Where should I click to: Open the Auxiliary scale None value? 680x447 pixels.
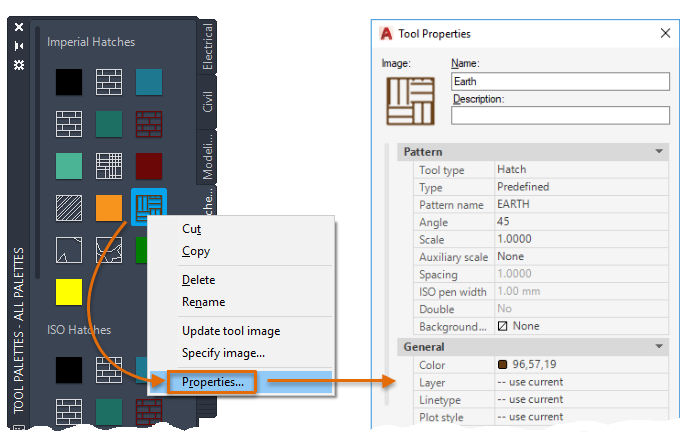coord(581,256)
